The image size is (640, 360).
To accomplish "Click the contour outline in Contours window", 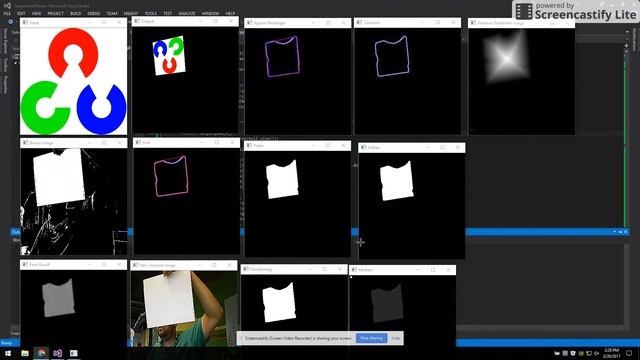I will point(392,56).
